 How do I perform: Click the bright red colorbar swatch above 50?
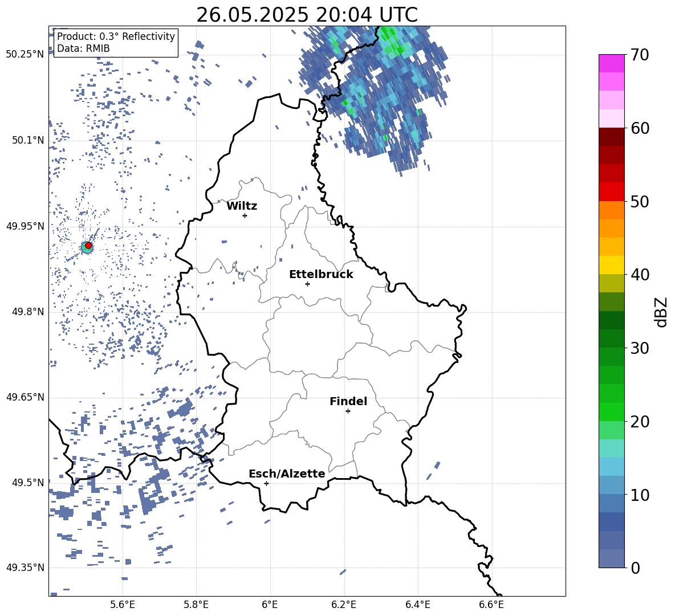pos(612,192)
